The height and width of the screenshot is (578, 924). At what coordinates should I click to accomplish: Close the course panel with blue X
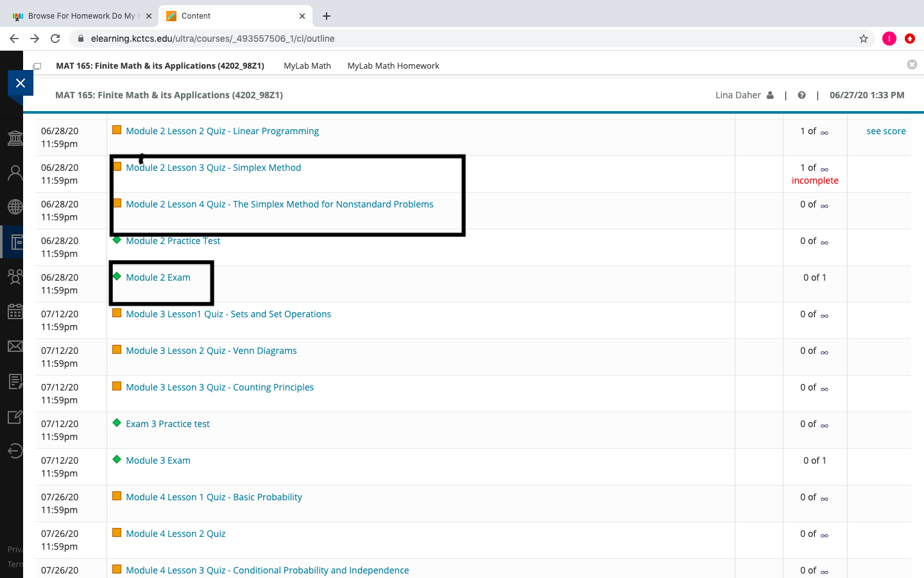click(21, 83)
